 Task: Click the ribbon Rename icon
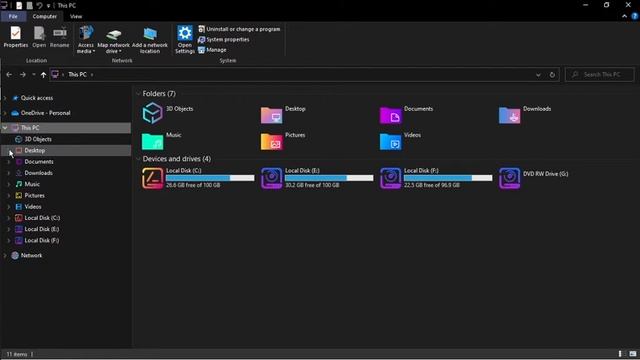tap(60, 37)
